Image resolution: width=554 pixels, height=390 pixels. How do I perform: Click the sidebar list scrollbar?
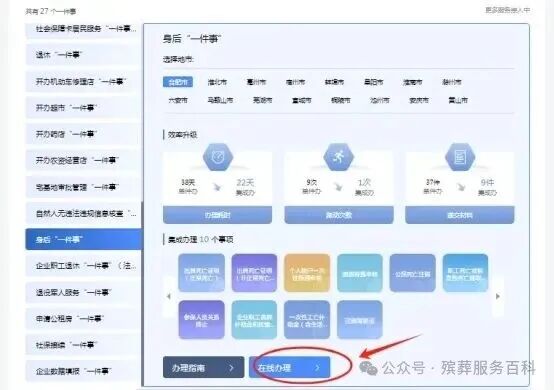pos(142,293)
